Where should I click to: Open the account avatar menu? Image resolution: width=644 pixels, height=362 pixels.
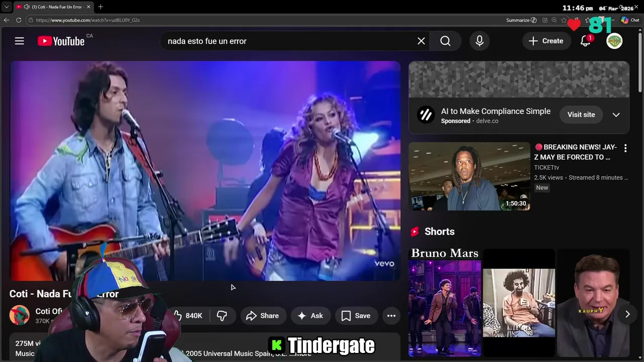[614, 41]
